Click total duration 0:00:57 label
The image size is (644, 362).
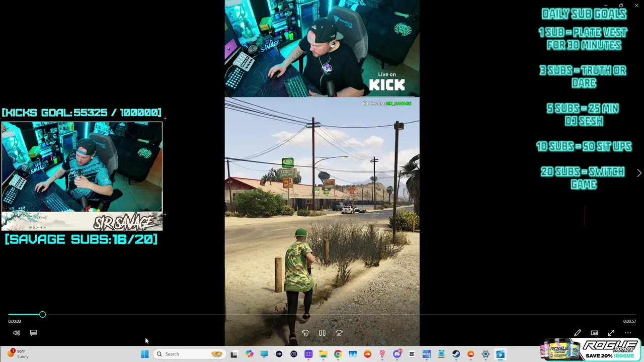pyautogui.click(x=629, y=321)
